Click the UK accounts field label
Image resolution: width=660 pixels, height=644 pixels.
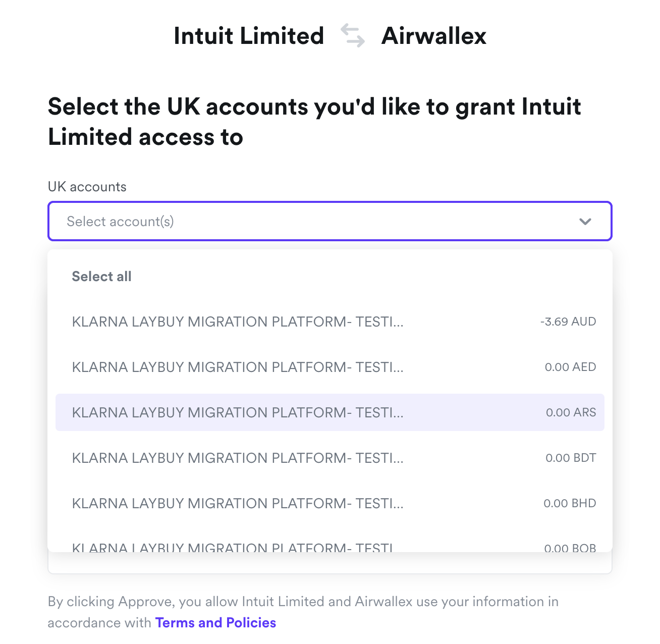tap(87, 187)
